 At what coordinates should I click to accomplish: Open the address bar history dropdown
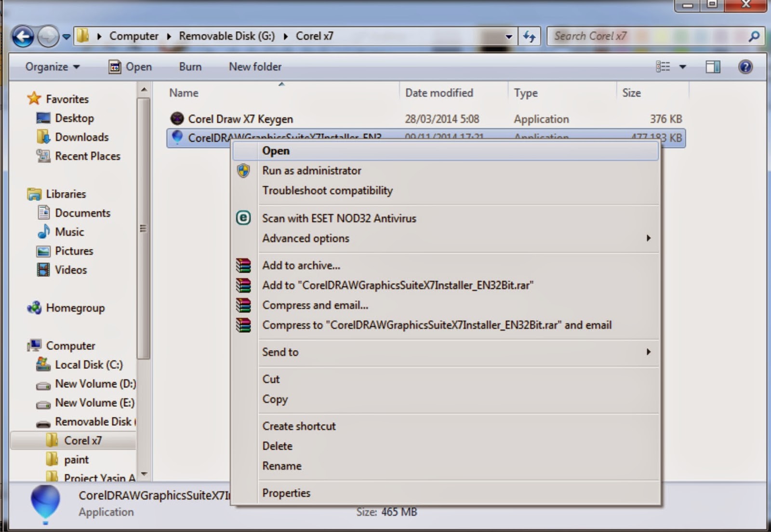pos(509,36)
